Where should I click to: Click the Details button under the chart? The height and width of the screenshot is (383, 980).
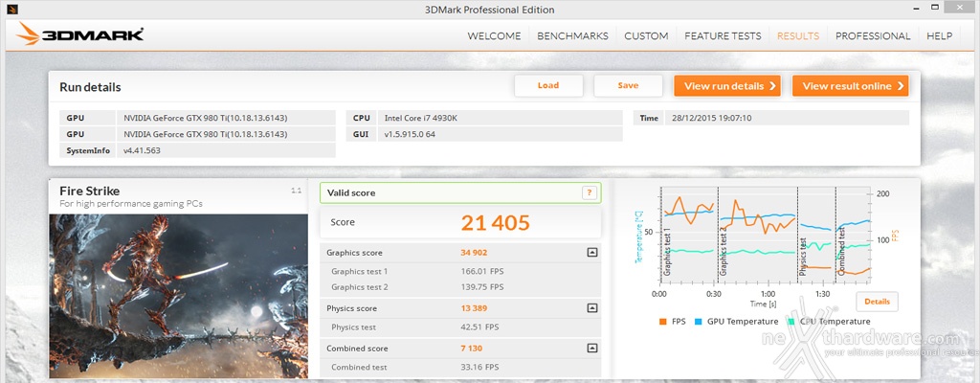pos(877,302)
